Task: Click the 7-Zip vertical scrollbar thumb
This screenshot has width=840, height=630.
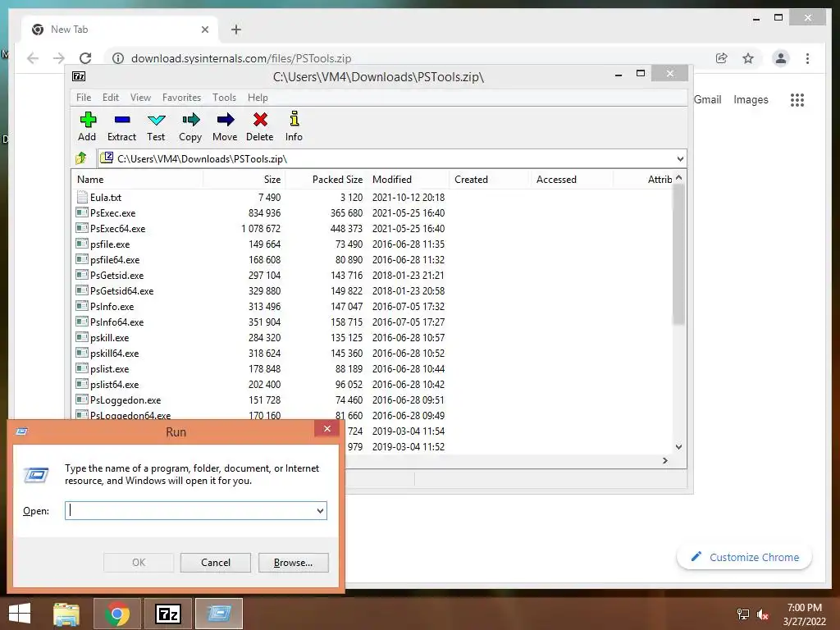Action: (678, 254)
